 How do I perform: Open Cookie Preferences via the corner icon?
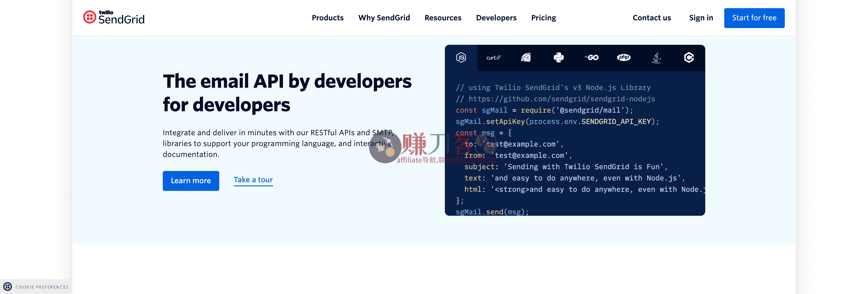[8, 287]
